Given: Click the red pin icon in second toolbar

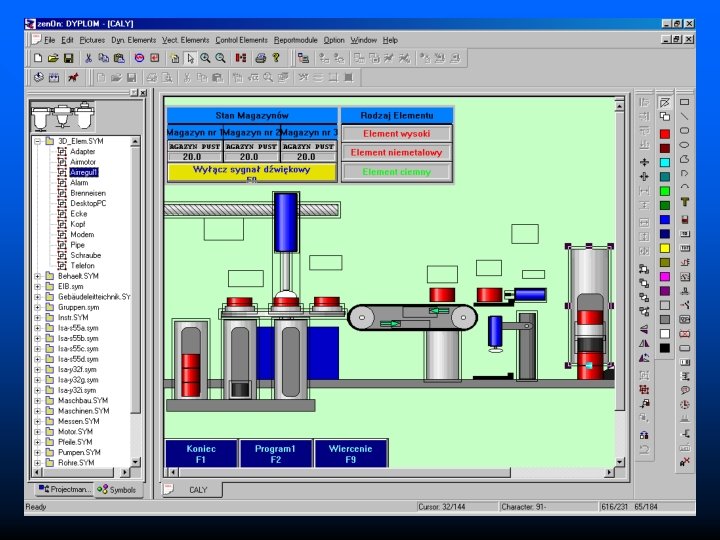Looking at the screenshot, I should [x=73, y=78].
